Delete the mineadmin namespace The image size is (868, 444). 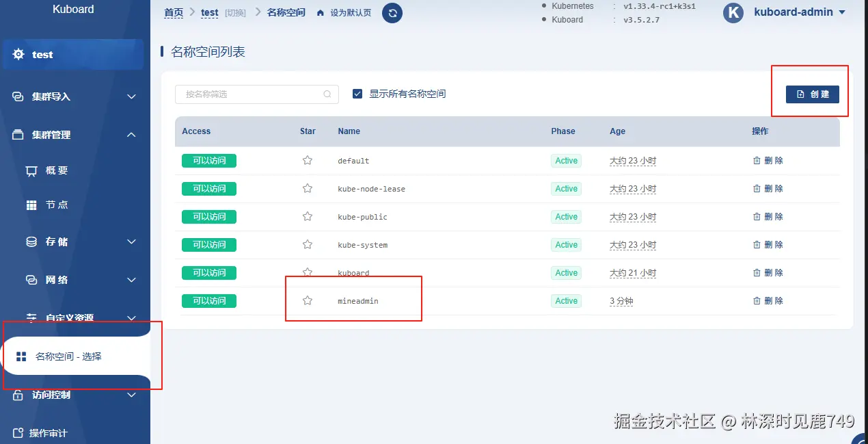[768, 300]
